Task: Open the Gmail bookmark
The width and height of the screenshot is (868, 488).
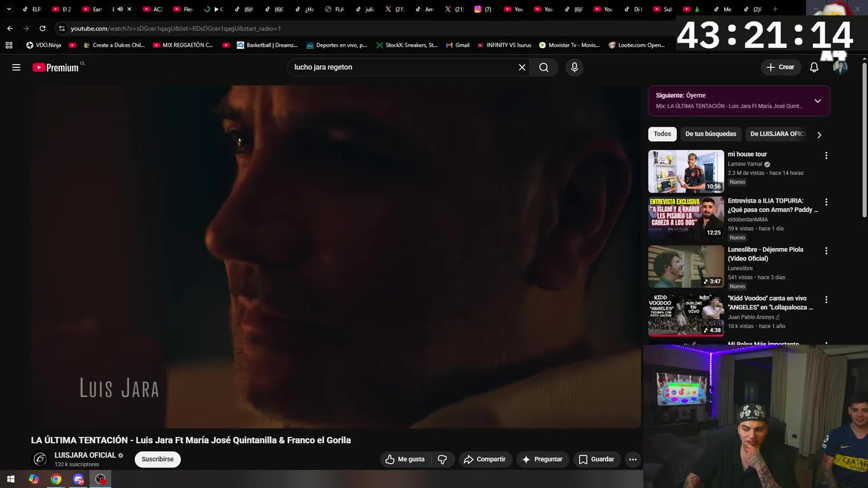Action: (x=457, y=45)
